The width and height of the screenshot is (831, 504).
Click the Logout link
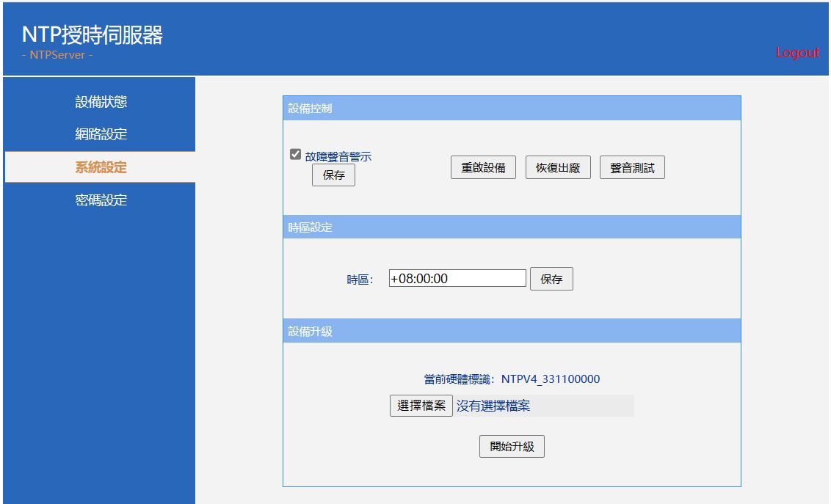click(797, 52)
